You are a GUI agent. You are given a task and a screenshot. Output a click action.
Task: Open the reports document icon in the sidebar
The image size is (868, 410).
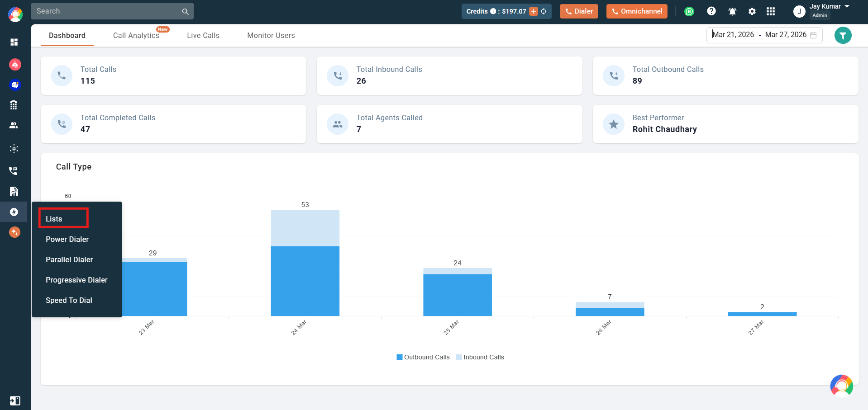pyautogui.click(x=14, y=191)
